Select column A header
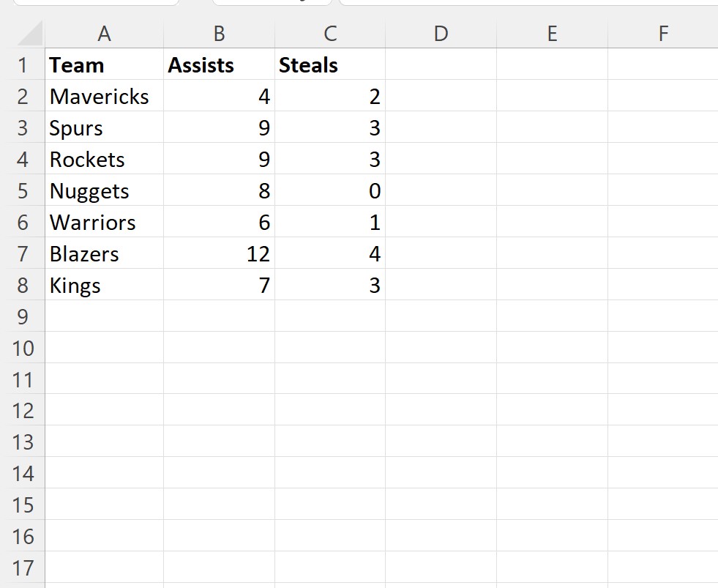 pos(105,34)
